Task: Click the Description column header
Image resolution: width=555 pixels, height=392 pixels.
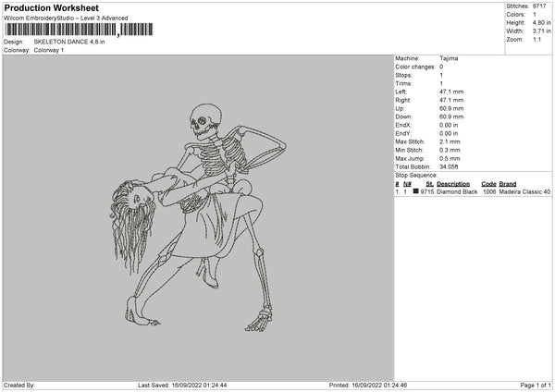Action: pyautogui.click(x=453, y=184)
